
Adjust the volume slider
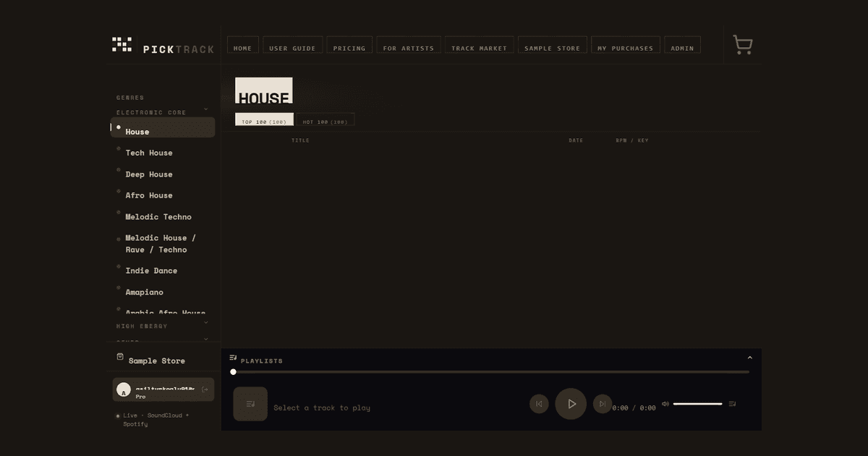pos(697,404)
